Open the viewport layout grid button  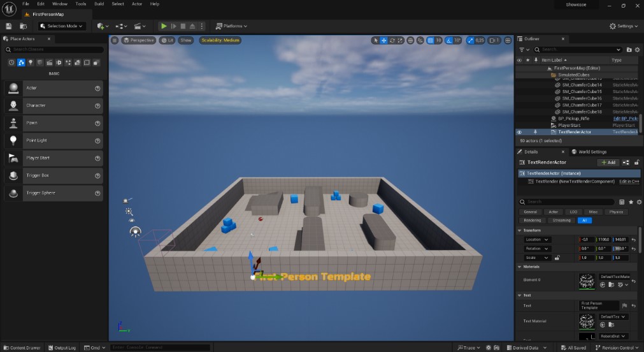(508, 40)
